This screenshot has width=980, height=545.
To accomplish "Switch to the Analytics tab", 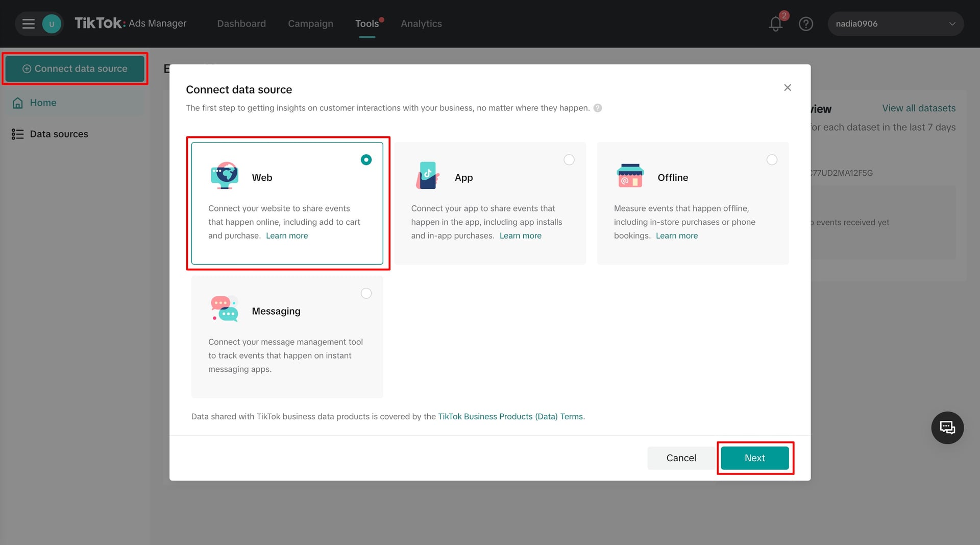I will coord(421,23).
